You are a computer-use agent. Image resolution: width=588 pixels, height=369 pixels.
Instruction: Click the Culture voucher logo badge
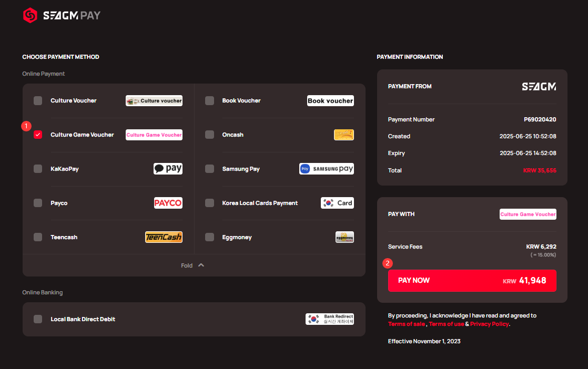[x=154, y=101]
